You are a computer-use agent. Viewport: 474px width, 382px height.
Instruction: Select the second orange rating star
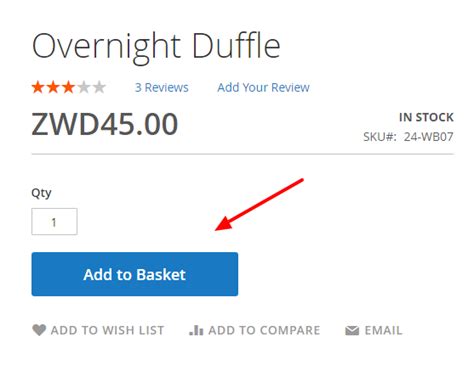[53, 87]
